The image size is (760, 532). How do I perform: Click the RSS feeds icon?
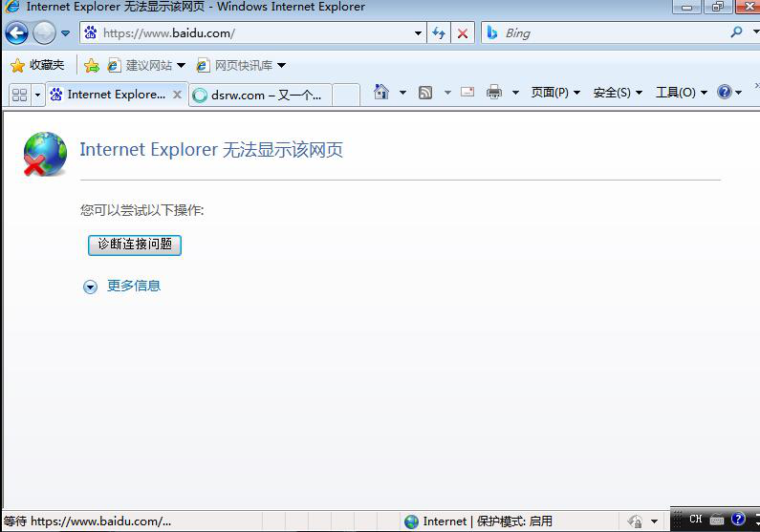tap(425, 92)
